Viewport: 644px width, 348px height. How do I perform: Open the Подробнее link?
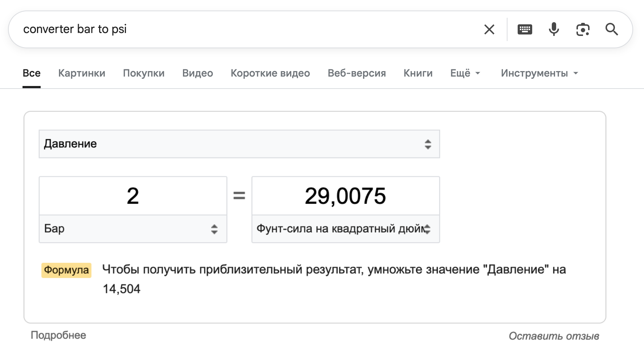click(58, 335)
